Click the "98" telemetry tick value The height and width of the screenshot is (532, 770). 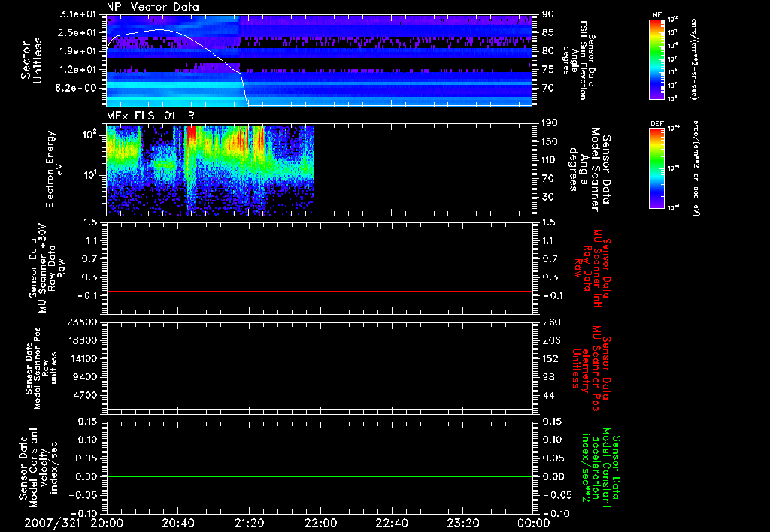(548, 377)
